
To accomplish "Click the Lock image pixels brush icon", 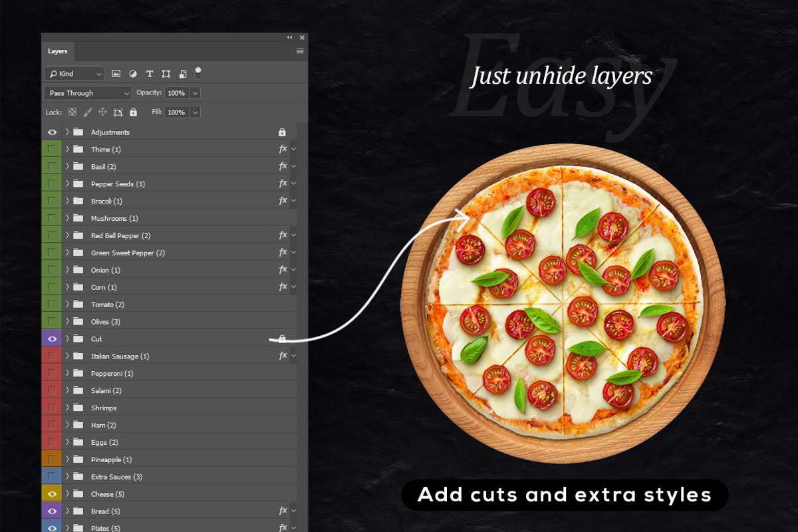I will point(87,112).
